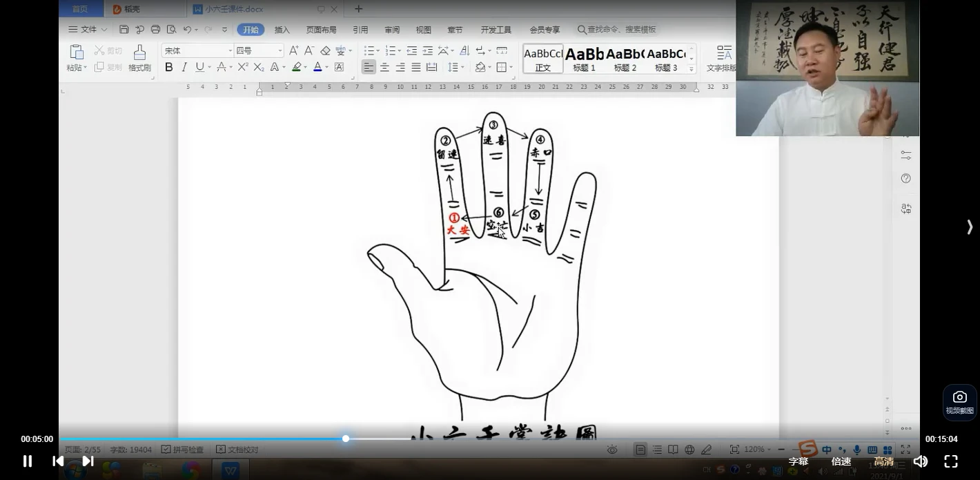Jump to the previous video

point(58,461)
